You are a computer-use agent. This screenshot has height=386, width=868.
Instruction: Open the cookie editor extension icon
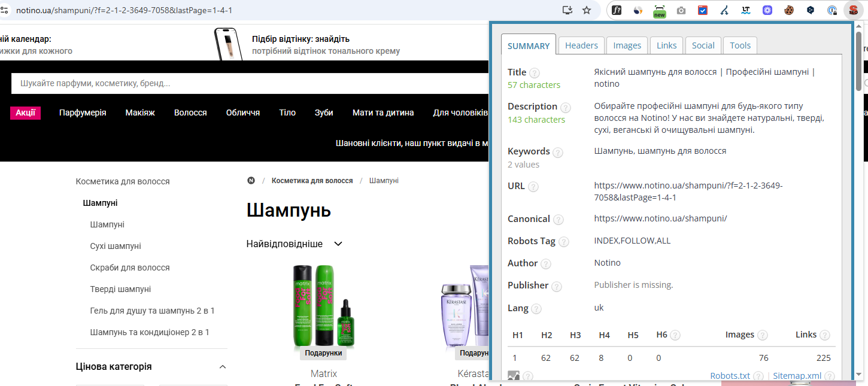[x=789, y=10]
